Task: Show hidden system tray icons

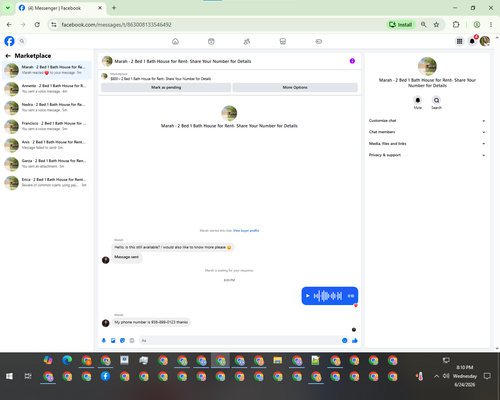Action: point(436,376)
